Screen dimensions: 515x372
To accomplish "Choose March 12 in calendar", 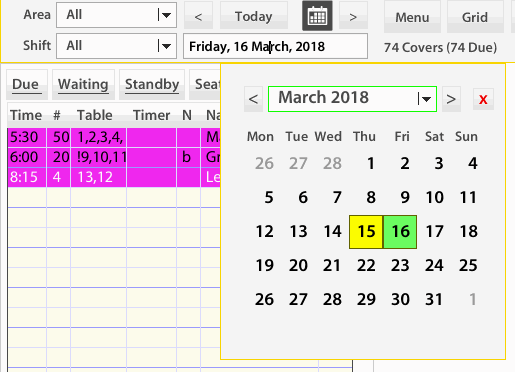I will [x=264, y=232].
